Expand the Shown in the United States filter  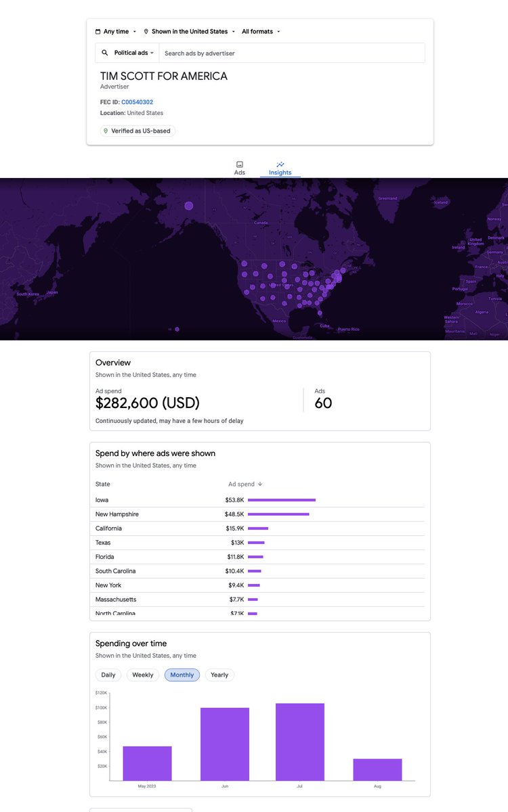tap(190, 32)
